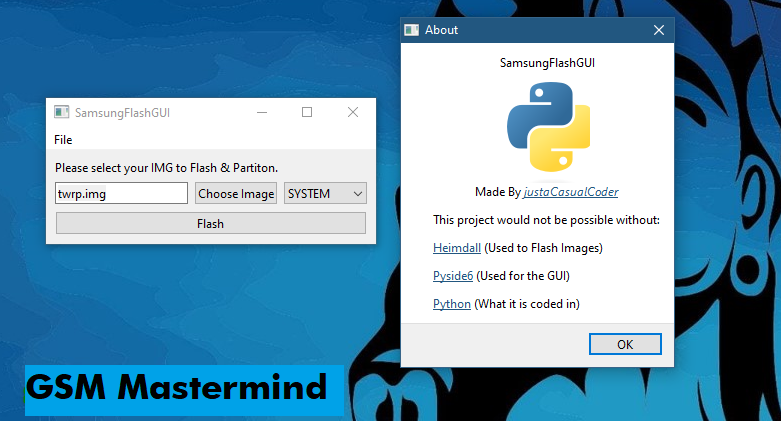This screenshot has height=421, width=781.
Task: Click the 'This project would not be possible without:' text
Action: (546, 220)
